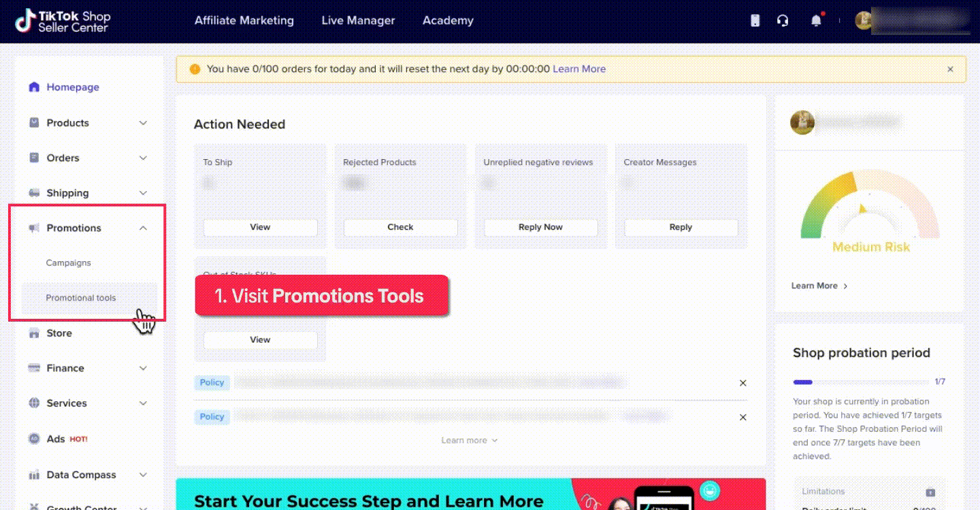Open the headset support icon

click(783, 20)
